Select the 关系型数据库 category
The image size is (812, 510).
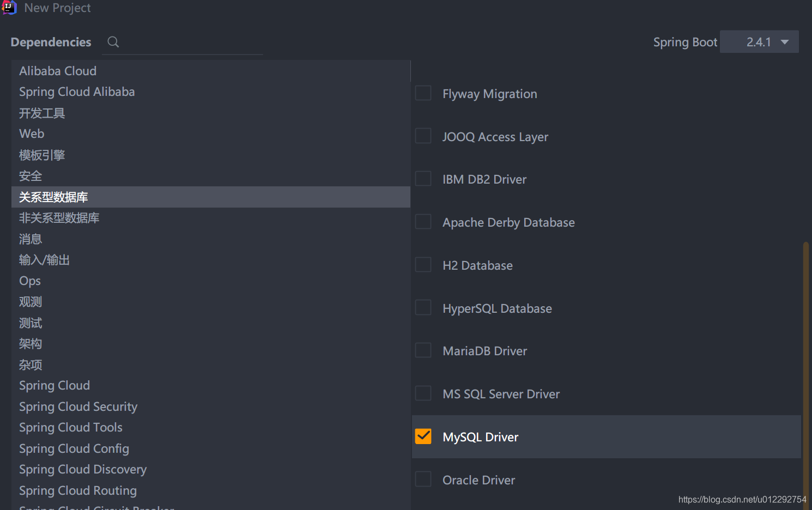(211, 197)
